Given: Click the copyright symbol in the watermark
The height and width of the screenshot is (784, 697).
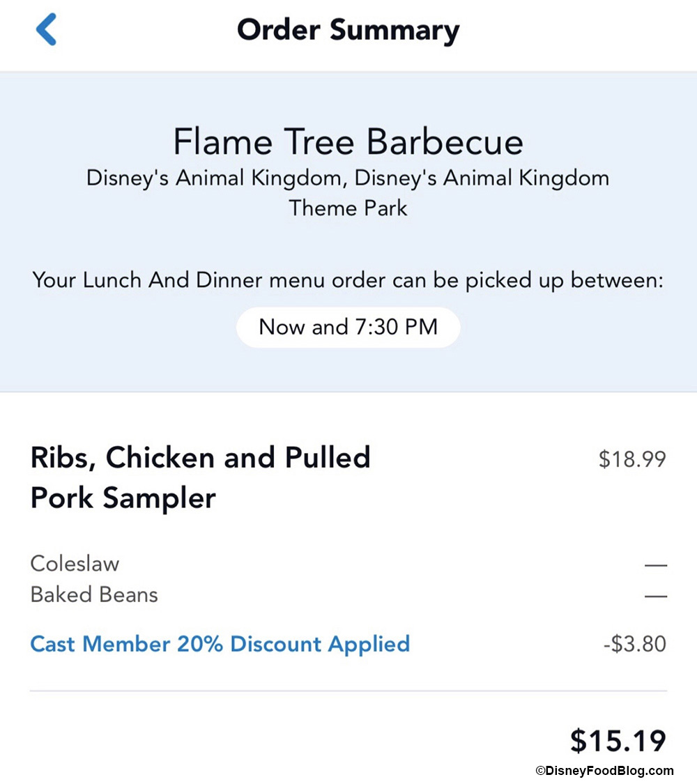Looking at the screenshot, I should point(540,770).
